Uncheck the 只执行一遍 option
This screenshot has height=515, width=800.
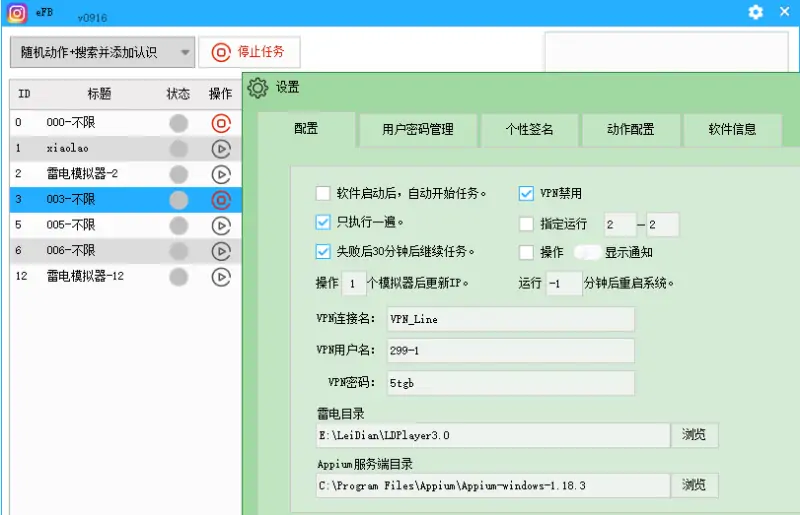click(x=323, y=222)
